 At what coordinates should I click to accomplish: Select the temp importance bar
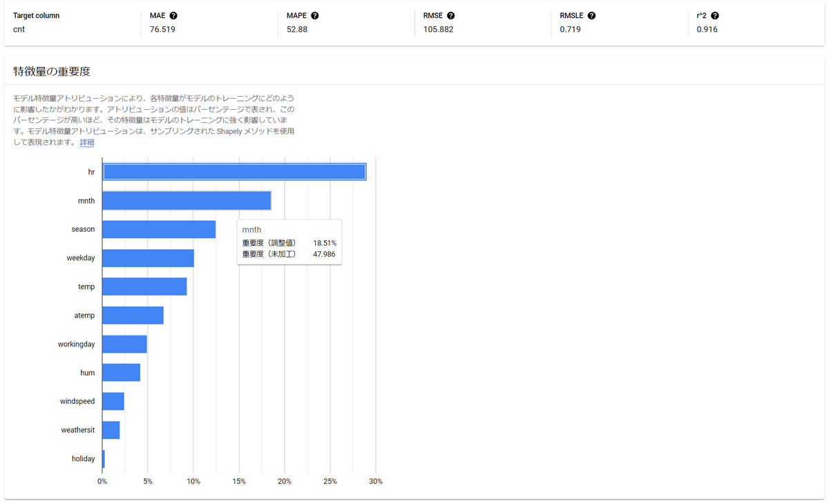tap(144, 287)
